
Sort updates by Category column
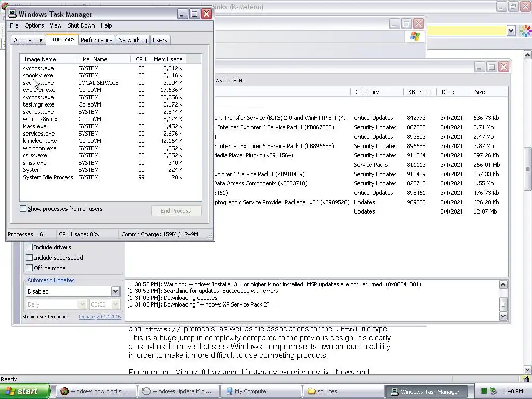click(x=377, y=92)
